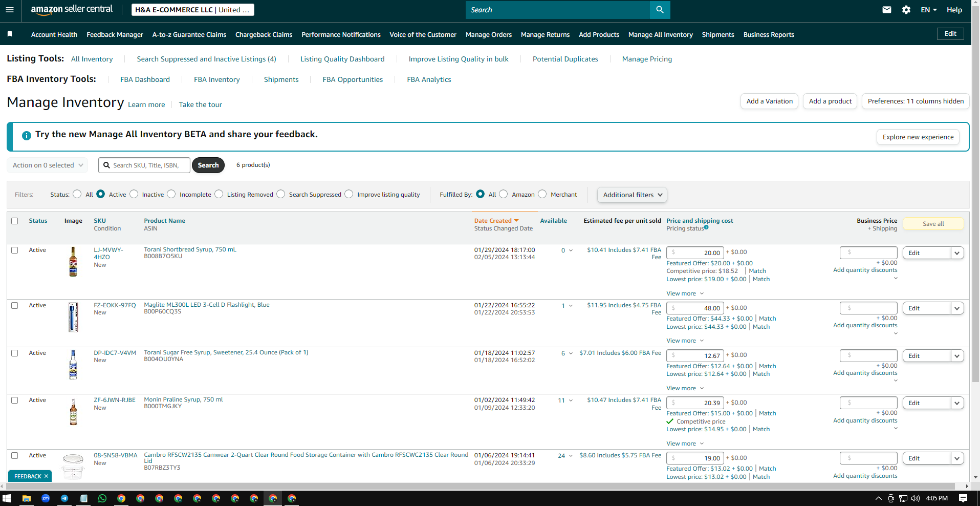Click the info icon in BETA banner

[x=27, y=136]
